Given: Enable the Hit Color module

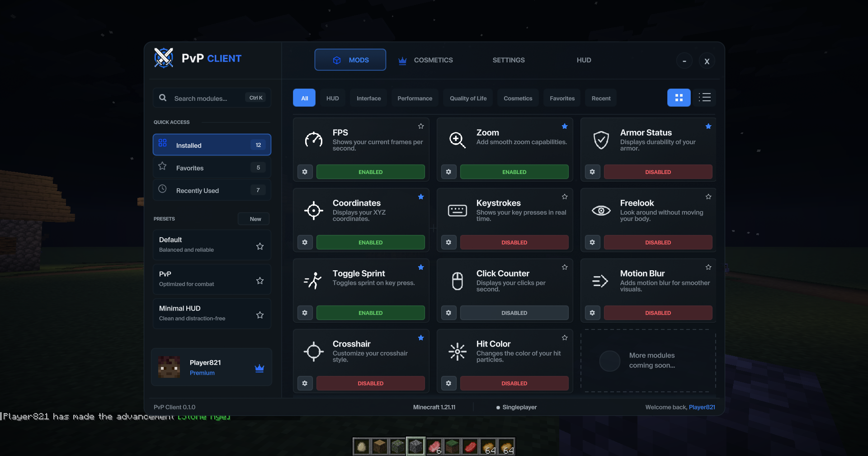Looking at the screenshot, I should [514, 383].
